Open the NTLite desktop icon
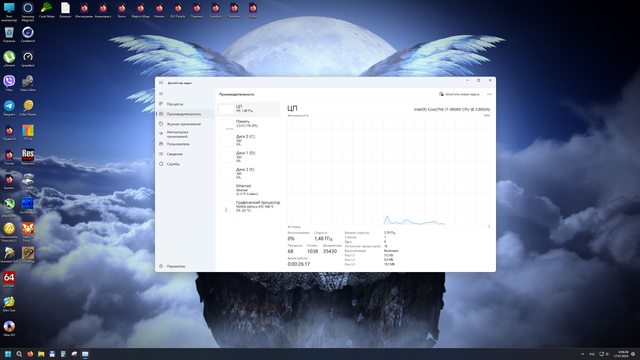The width and height of the screenshot is (640, 360). click(x=28, y=132)
